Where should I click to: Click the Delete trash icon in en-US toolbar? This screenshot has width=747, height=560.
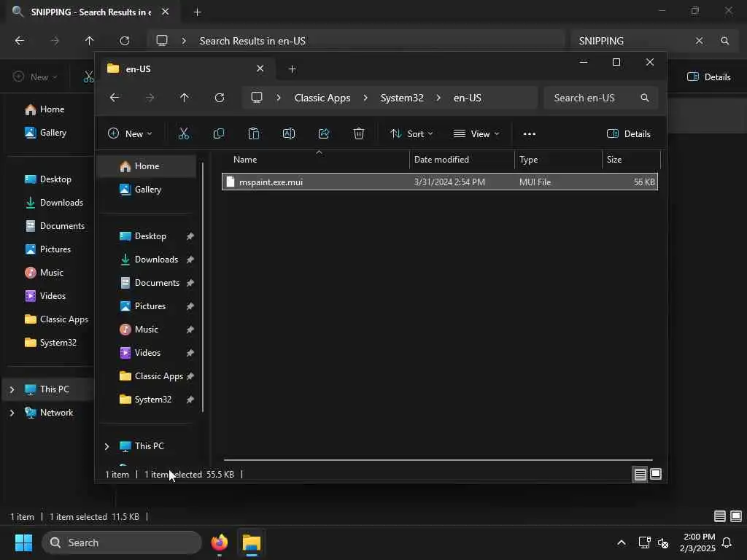click(359, 134)
